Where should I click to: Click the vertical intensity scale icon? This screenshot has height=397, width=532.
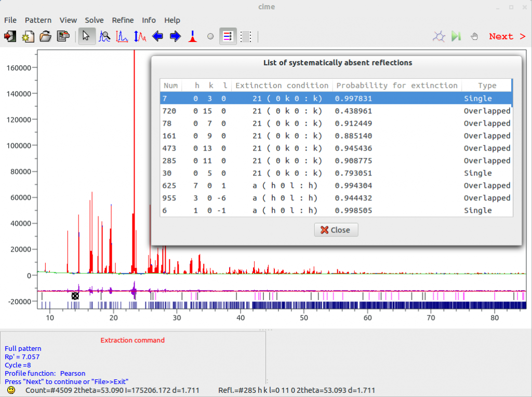click(140, 36)
